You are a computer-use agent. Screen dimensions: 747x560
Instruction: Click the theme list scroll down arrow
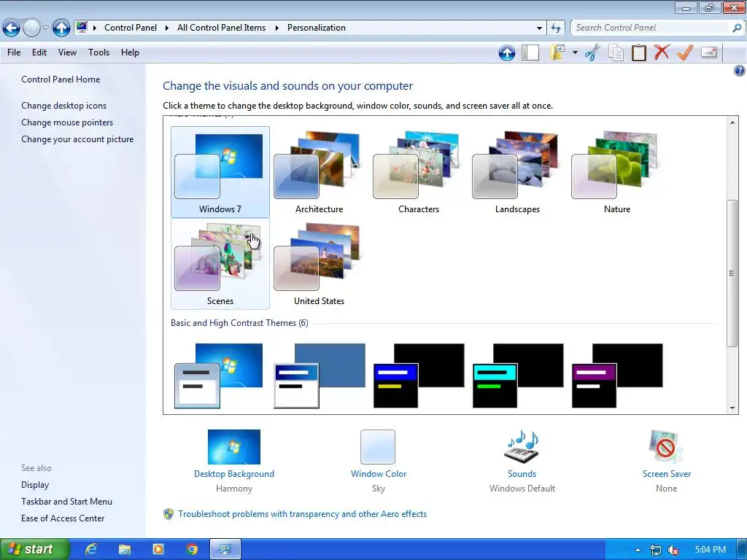(x=732, y=408)
